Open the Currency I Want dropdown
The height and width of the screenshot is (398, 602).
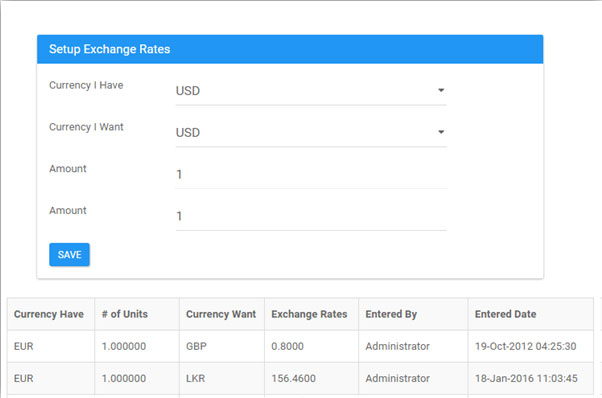[x=311, y=132]
